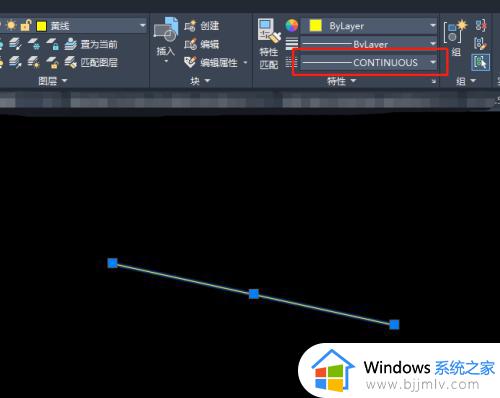Toggle the layer lock padlock icon
This screenshot has height=398, width=500.
point(26,26)
